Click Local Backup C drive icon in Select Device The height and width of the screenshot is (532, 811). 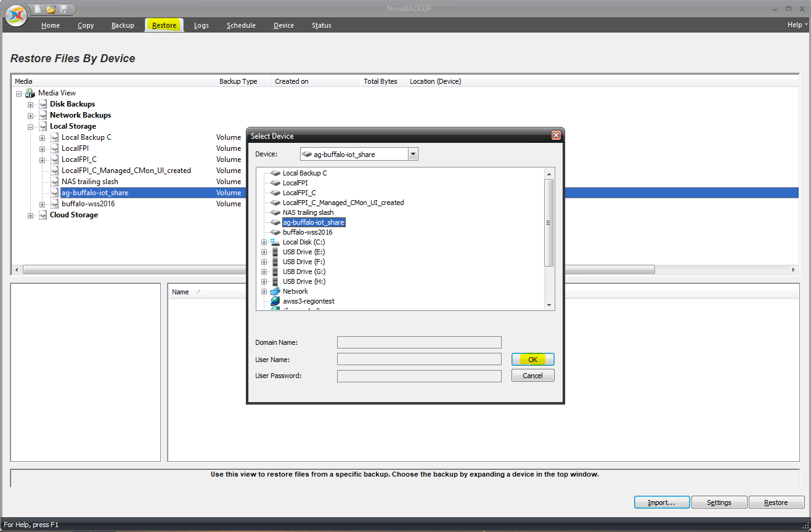(x=275, y=173)
